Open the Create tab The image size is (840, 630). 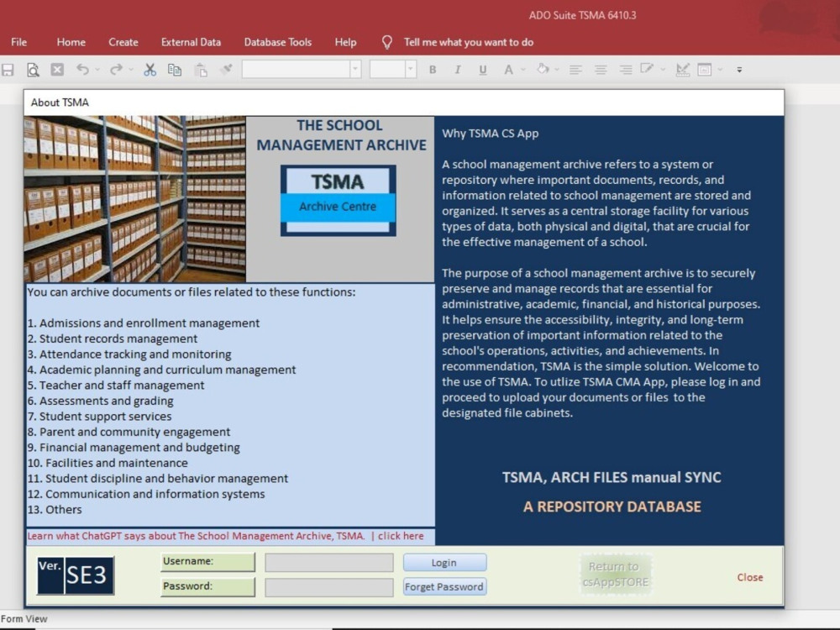pos(123,42)
